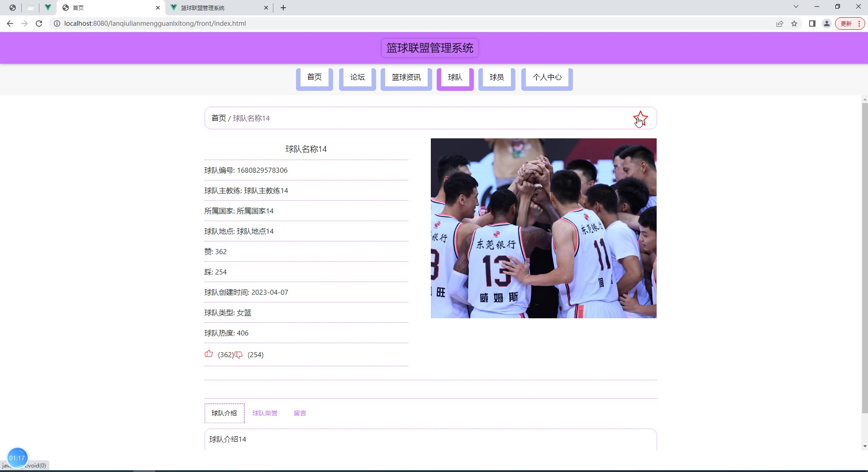Click the (254) dislike count

(x=256, y=355)
